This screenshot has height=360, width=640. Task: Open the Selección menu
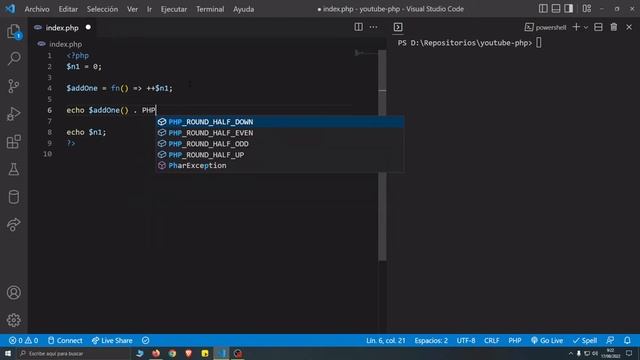tap(102, 9)
